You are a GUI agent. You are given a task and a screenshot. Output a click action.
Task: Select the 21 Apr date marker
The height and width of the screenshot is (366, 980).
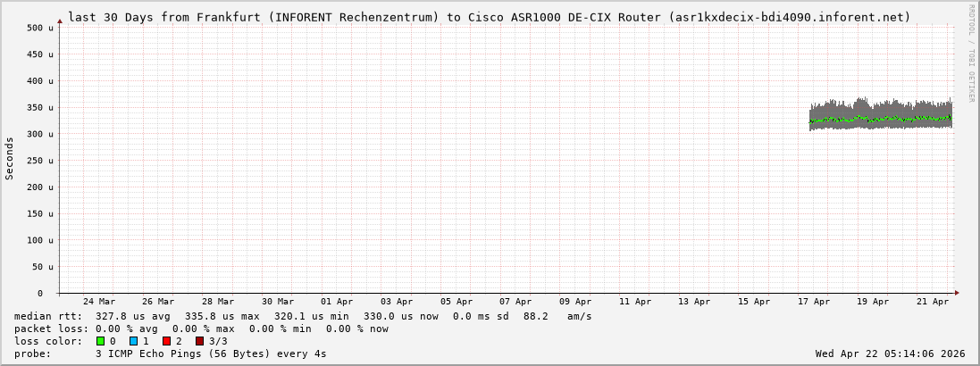pyautogui.click(x=933, y=302)
